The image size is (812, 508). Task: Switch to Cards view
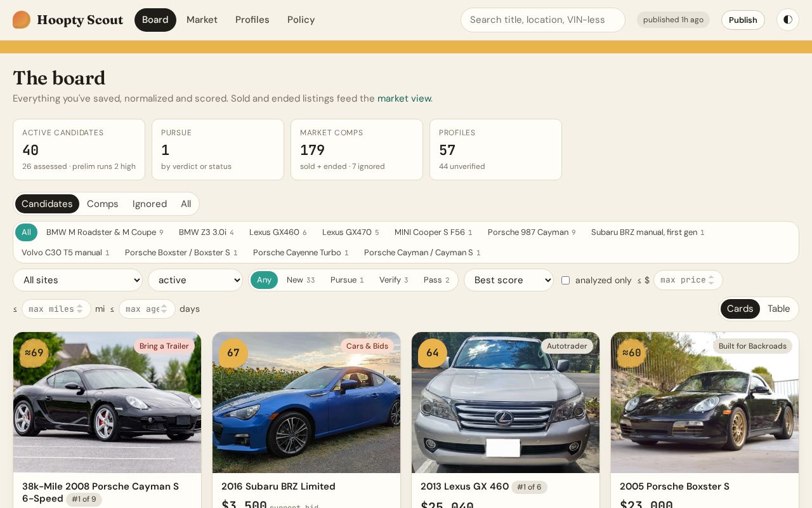pos(740,309)
